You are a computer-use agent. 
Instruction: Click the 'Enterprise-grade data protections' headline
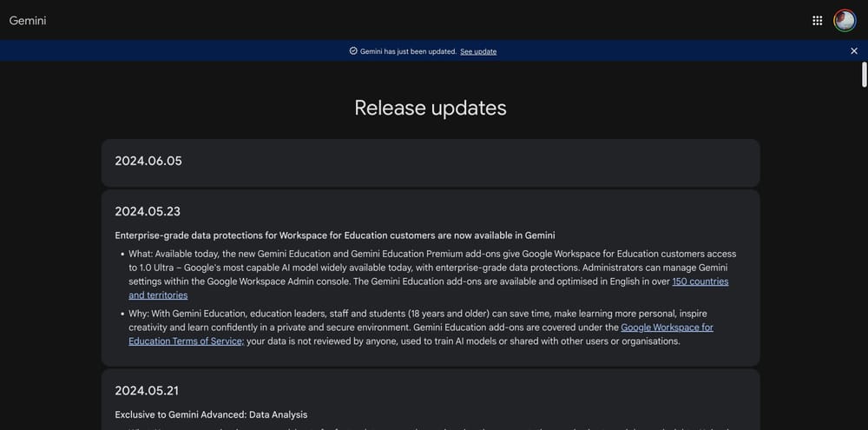point(334,235)
